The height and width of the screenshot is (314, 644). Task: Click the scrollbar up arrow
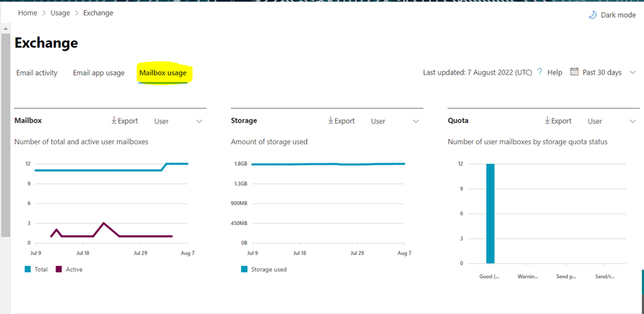point(5,29)
